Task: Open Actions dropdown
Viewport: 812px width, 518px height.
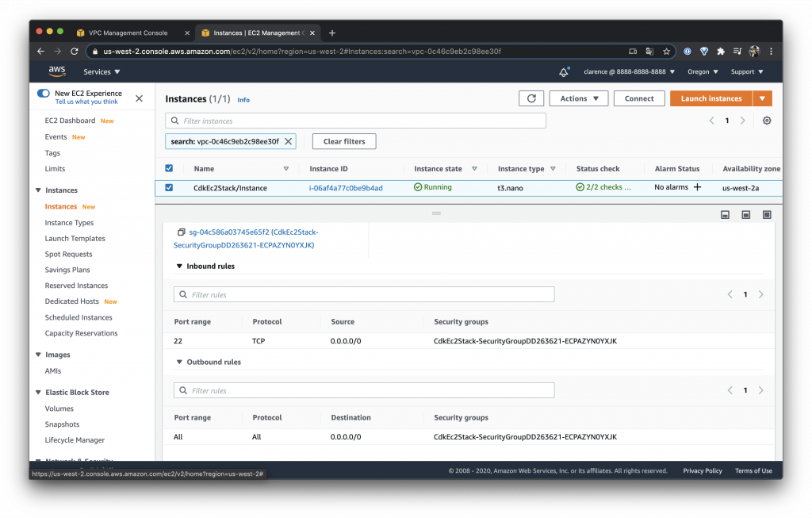Action: pos(578,98)
